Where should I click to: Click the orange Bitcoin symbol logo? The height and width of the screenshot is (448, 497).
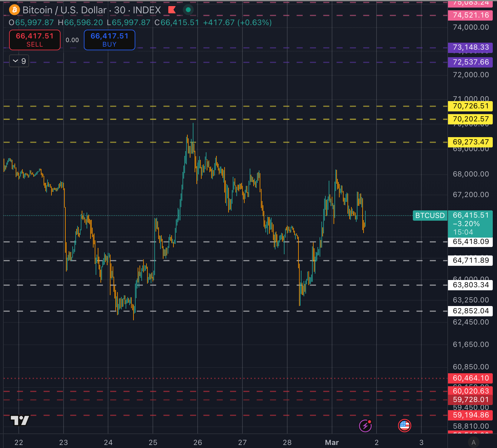[x=14, y=10]
